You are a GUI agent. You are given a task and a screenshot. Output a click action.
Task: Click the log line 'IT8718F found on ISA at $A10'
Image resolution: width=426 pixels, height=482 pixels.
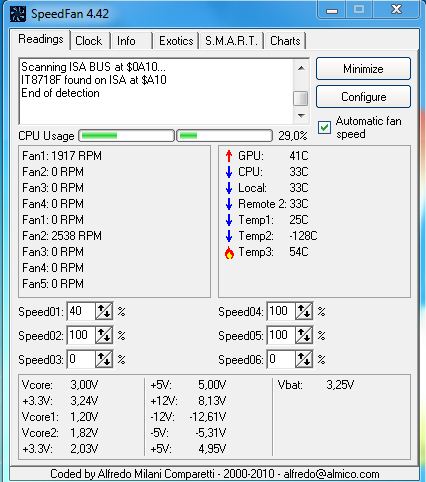coord(94,80)
